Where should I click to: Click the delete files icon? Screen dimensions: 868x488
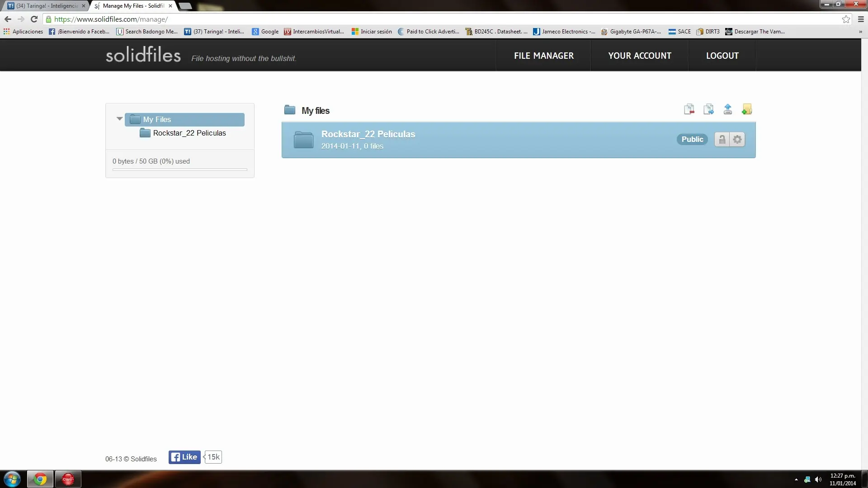(689, 109)
